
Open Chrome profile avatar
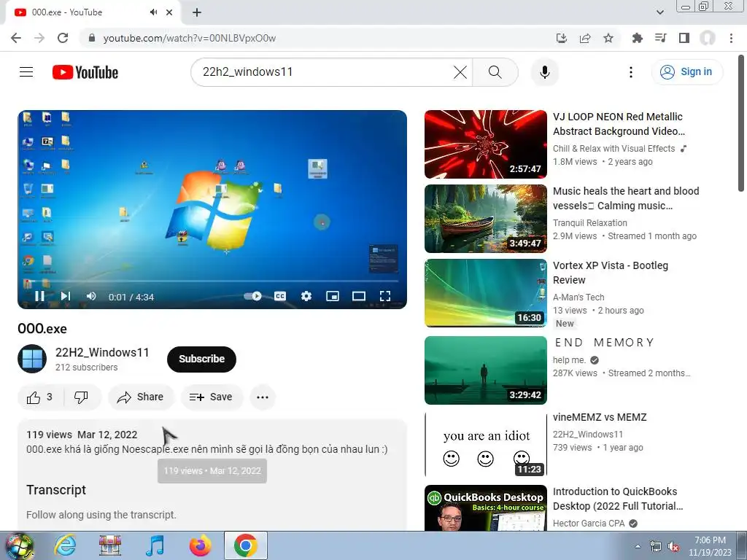[708, 38]
